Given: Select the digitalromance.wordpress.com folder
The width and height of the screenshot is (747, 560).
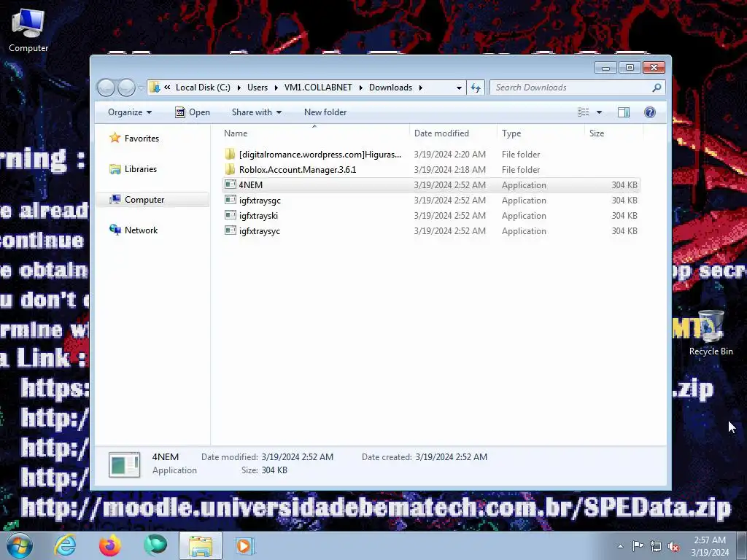Looking at the screenshot, I should click(430, 155).
